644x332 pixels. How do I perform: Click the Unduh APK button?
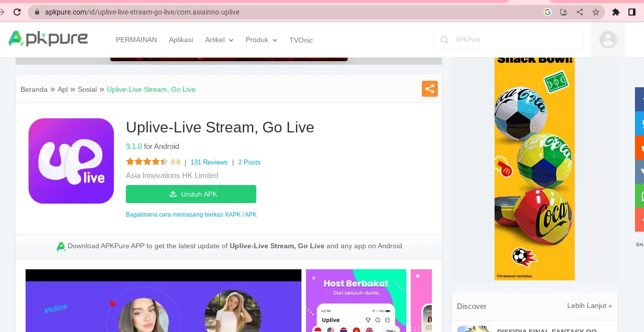pos(191,194)
